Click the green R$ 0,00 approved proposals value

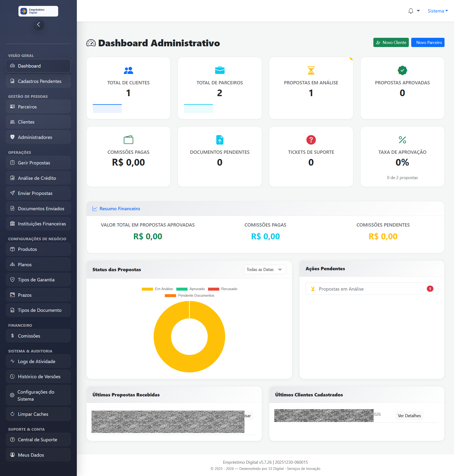pyautogui.click(x=148, y=236)
